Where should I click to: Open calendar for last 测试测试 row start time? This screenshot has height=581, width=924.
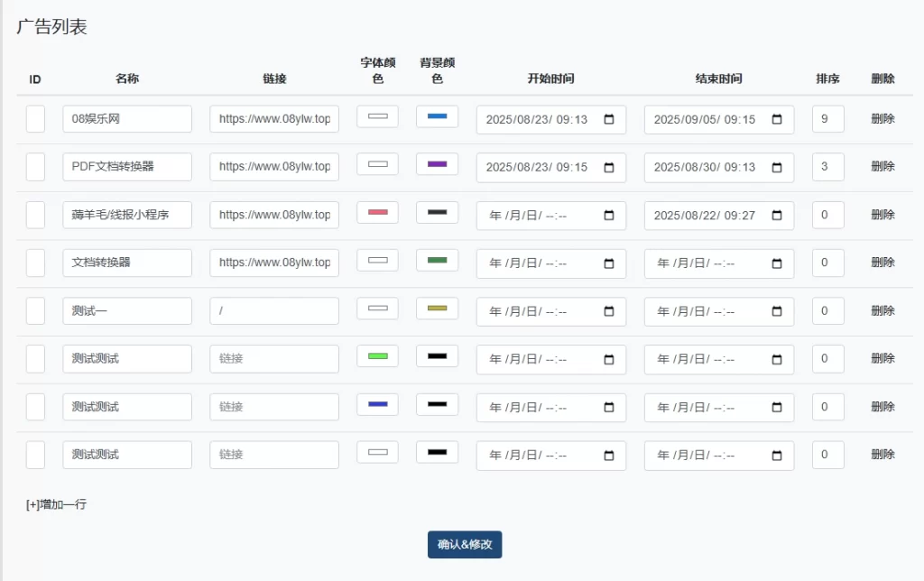pos(609,456)
